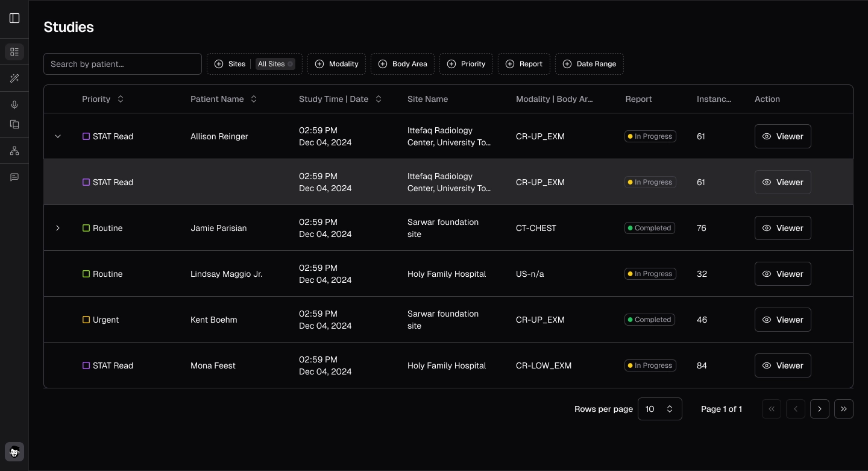The height and width of the screenshot is (471, 868).
Task: Click the Search by patient field
Action: 122,64
